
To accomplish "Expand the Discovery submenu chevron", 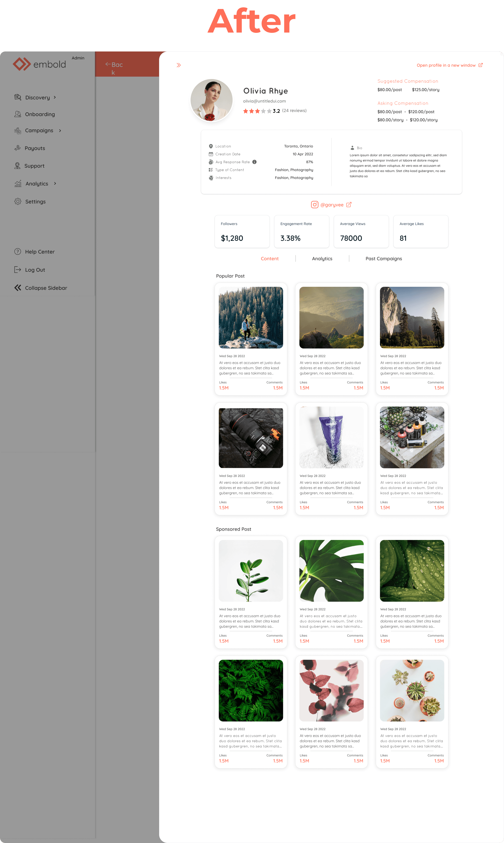I will tap(55, 97).
